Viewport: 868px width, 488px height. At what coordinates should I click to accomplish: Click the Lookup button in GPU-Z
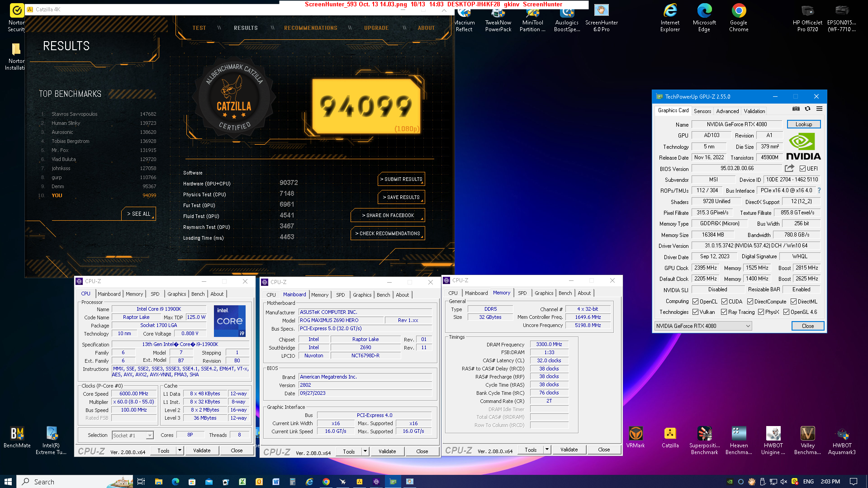803,124
